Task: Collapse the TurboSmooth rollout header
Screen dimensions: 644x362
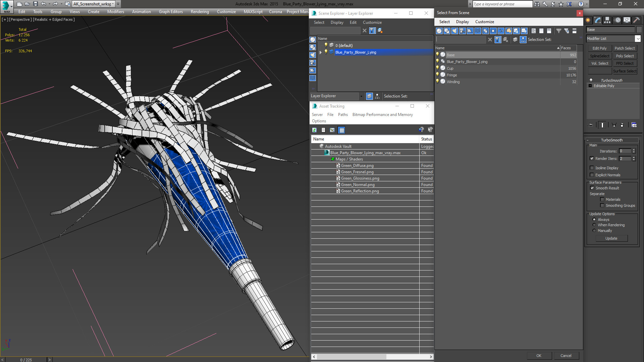Action: (x=612, y=140)
